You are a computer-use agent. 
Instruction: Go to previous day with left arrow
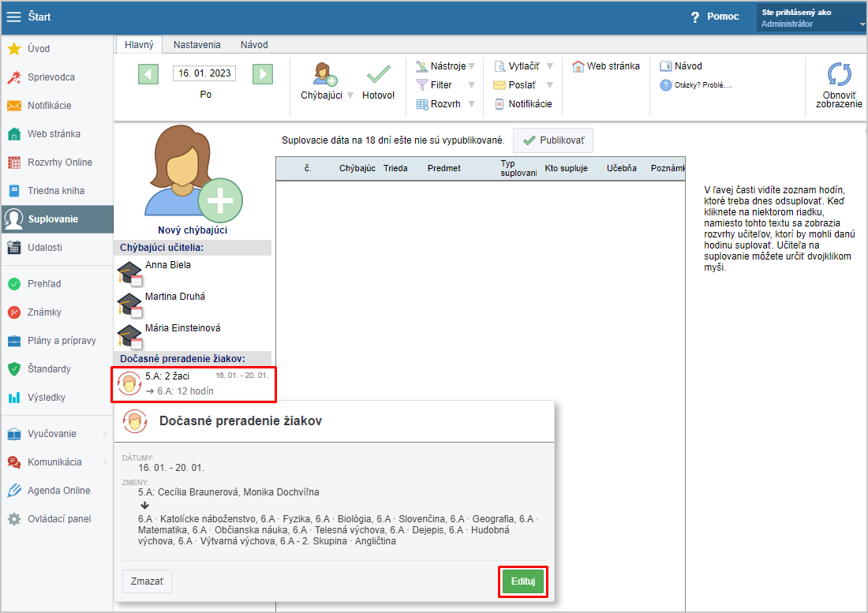[x=148, y=74]
